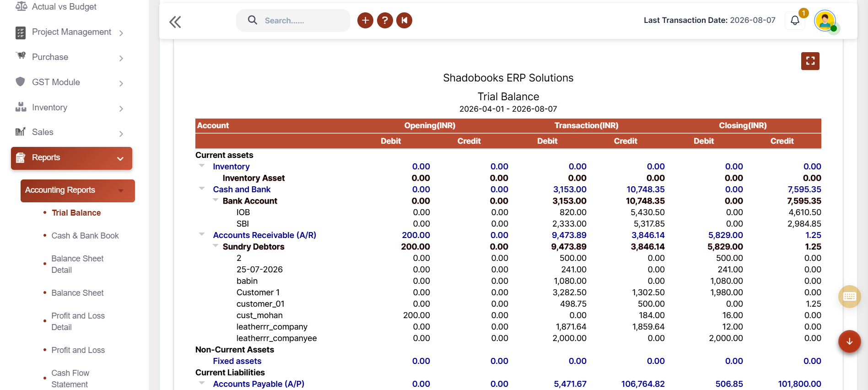Focus the Search input field
This screenshot has width=868, height=390.
(x=293, y=21)
